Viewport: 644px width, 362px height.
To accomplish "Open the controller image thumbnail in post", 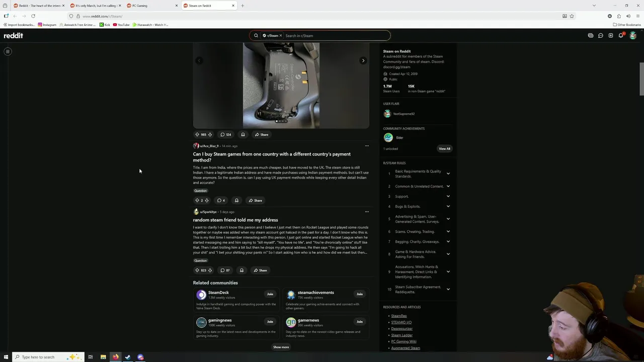I will (281, 85).
